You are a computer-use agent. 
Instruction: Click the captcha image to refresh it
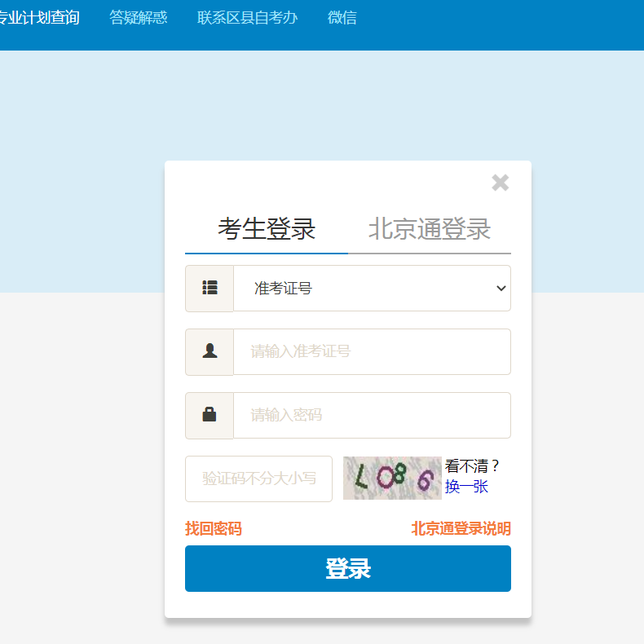click(x=392, y=478)
